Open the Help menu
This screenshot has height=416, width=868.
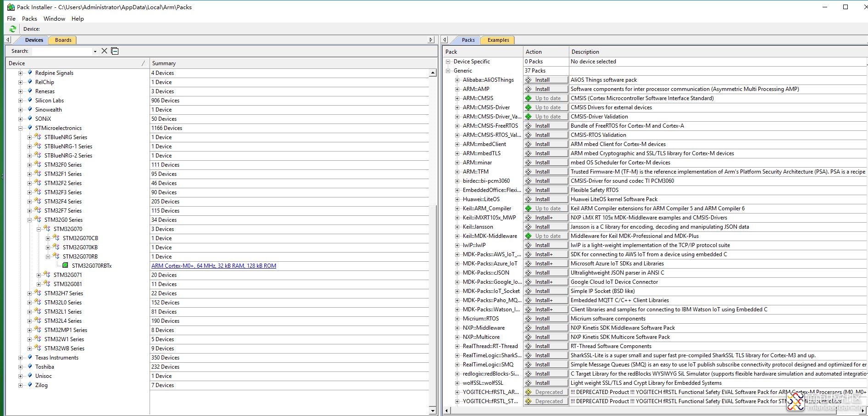[x=78, y=18]
